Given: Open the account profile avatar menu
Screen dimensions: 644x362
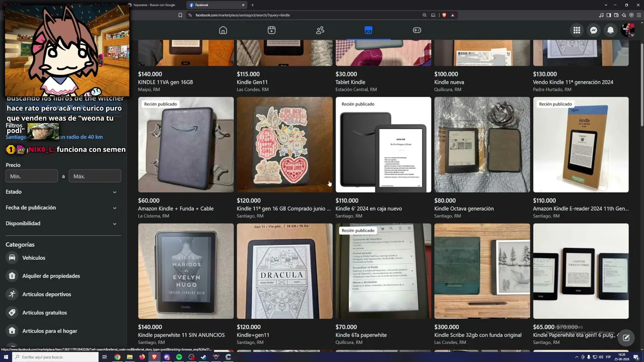Looking at the screenshot, I should point(627,30).
